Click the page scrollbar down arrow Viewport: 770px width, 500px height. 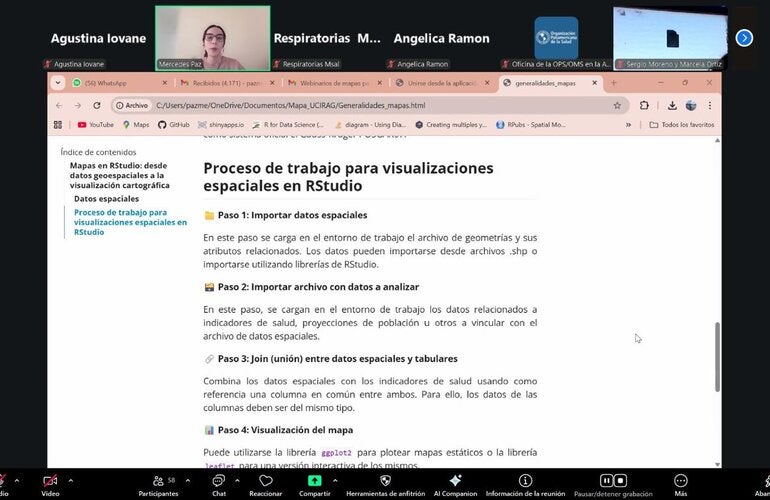[x=717, y=464]
